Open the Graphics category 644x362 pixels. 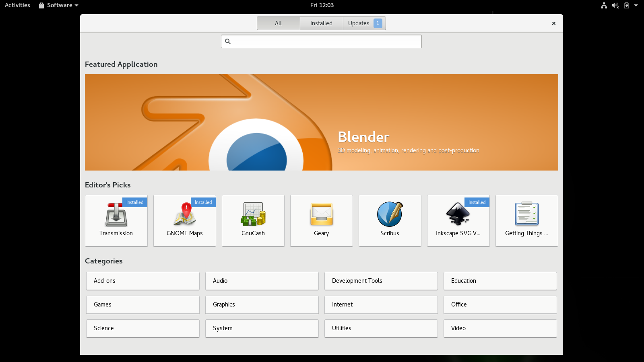click(262, 304)
